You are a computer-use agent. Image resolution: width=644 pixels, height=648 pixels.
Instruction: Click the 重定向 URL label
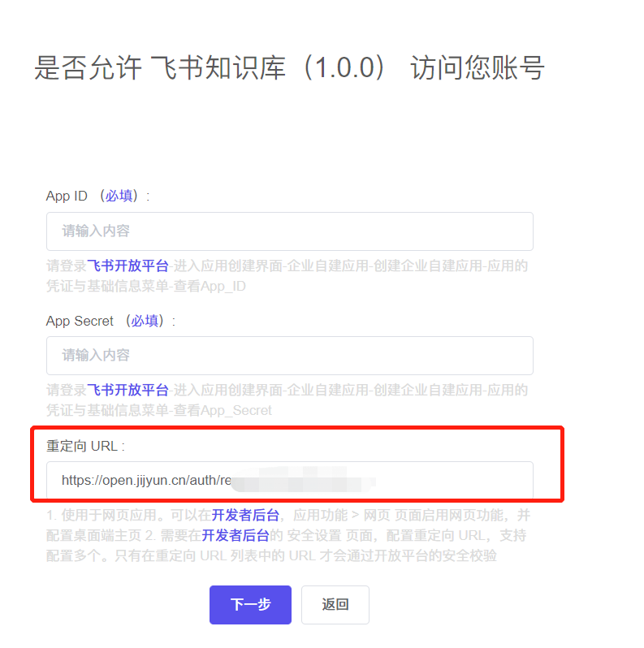point(85,447)
